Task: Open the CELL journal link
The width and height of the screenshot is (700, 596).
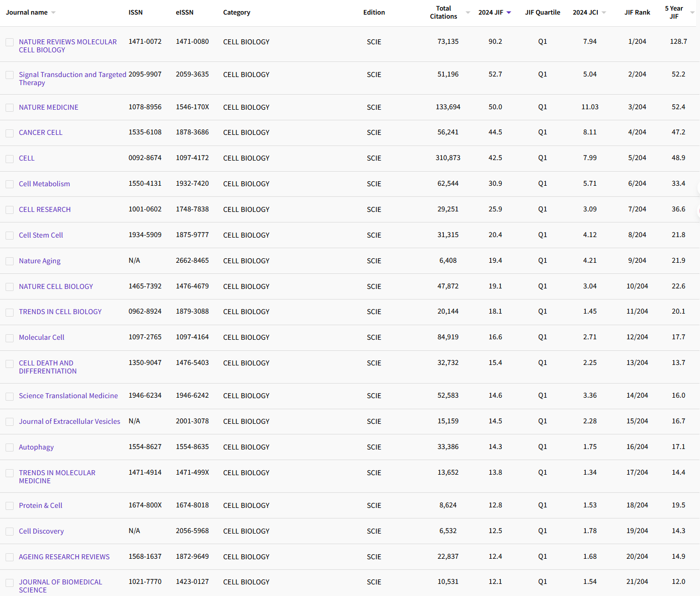Action: tap(27, 158)
